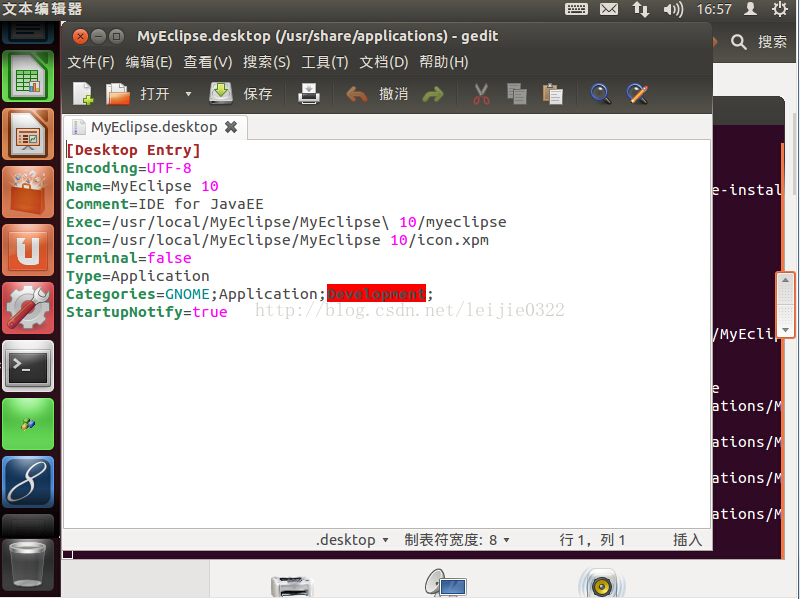Open the 编辑(E) menu
Screen dimensions: 800x599
149,62
